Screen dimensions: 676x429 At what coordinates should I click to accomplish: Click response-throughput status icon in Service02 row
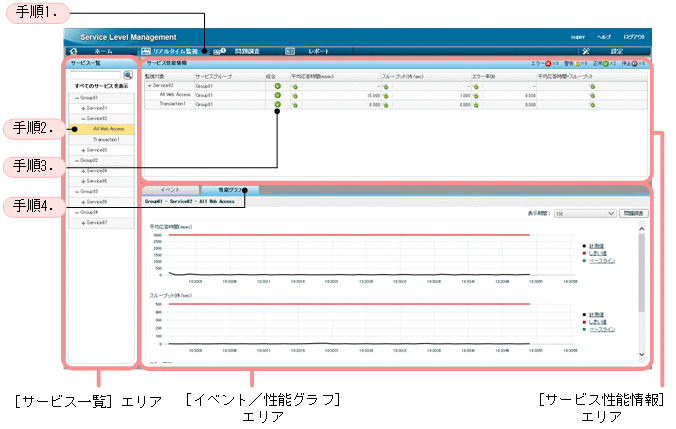(x=592, y=87)
